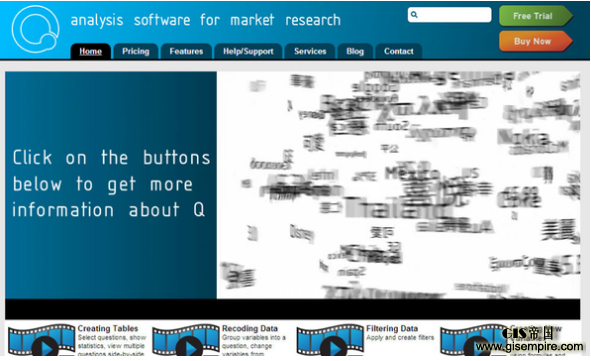Image resolution: width=591 pixels, height=361 pixels.
Task: Click the green Free Trial button
Action: (x=536, y=16)
